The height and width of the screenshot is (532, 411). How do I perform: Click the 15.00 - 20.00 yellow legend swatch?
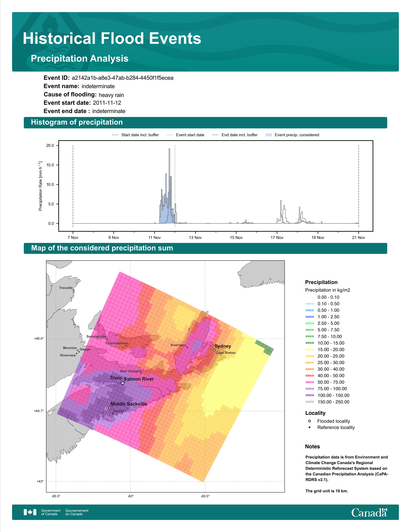(310, 350)
